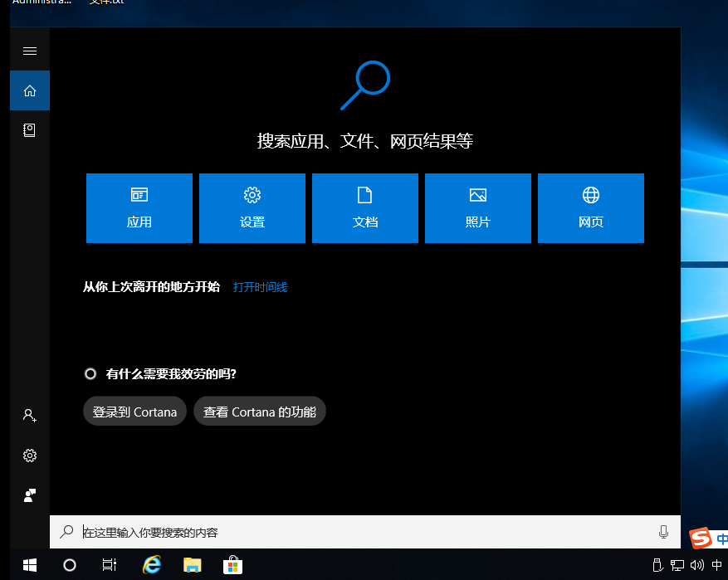Screen dimensions: 728x580
Task: Open Cortana settings gear in sidebar
Action: (x=30, y=456)
